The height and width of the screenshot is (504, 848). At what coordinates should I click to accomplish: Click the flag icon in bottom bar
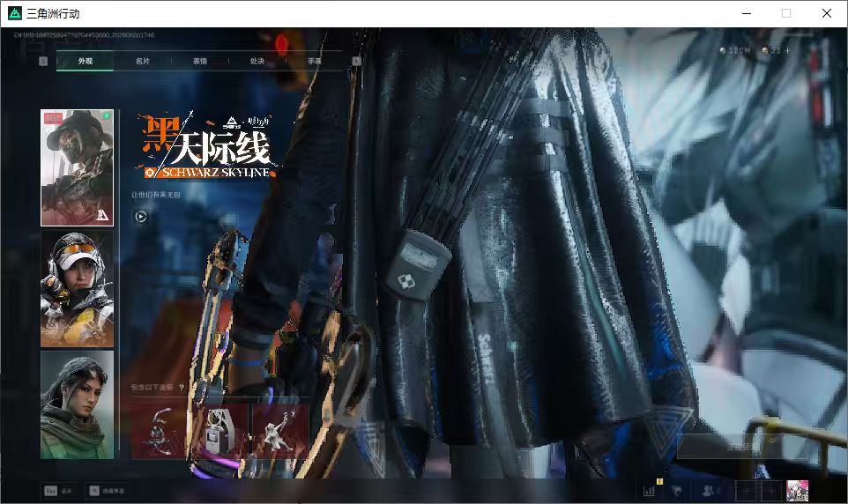point(676,491)
